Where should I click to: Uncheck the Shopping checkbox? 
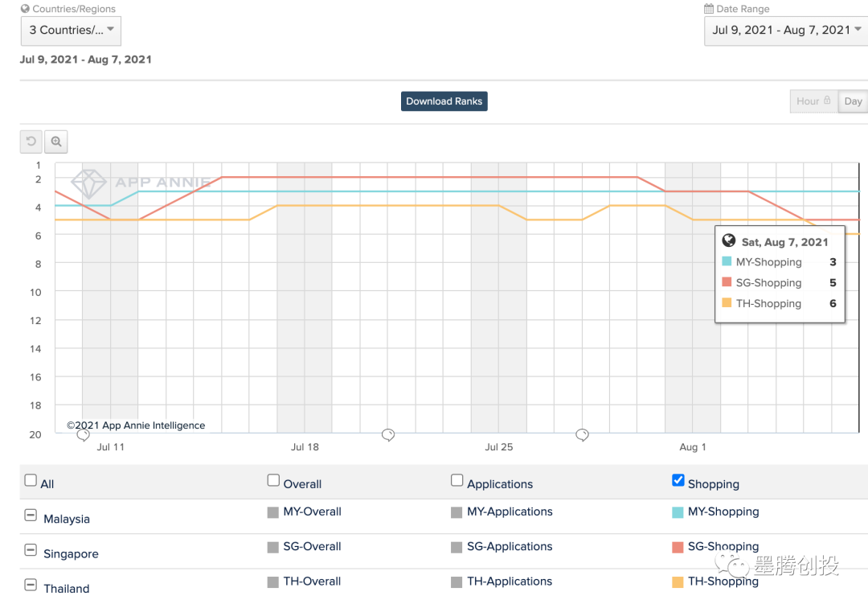click(678, 481)
